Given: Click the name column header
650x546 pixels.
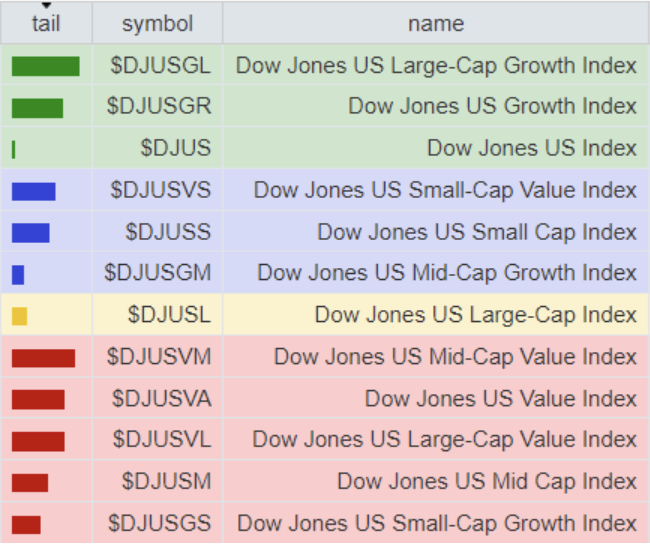Looking at the screenshot, I should (x=436, y=23).
